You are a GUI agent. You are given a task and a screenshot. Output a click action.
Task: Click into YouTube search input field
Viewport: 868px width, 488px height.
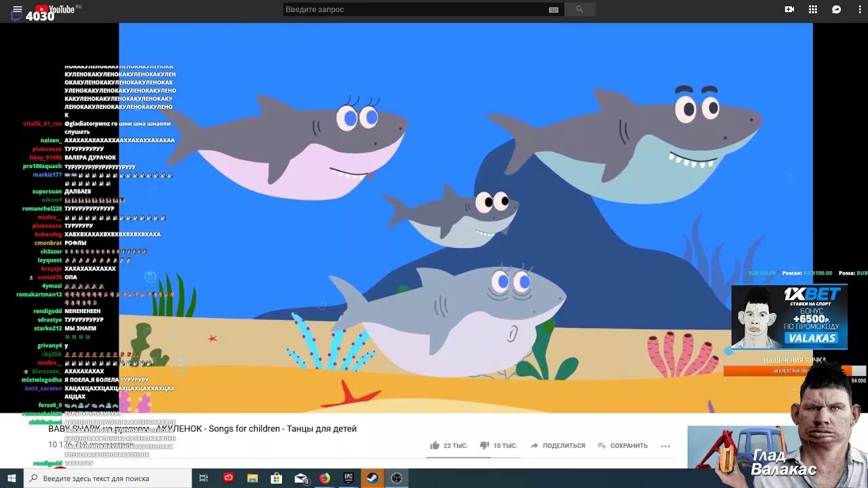click(415, 9)
